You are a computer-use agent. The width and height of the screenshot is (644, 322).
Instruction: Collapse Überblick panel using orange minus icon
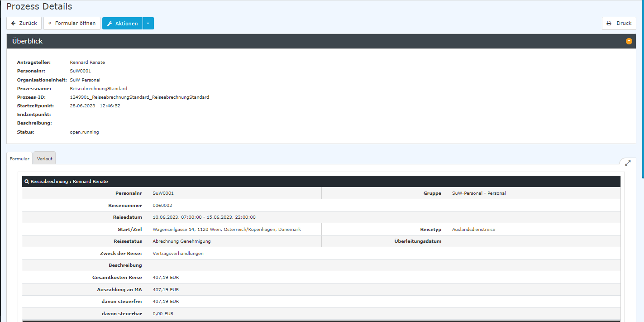tap(629, 41)
